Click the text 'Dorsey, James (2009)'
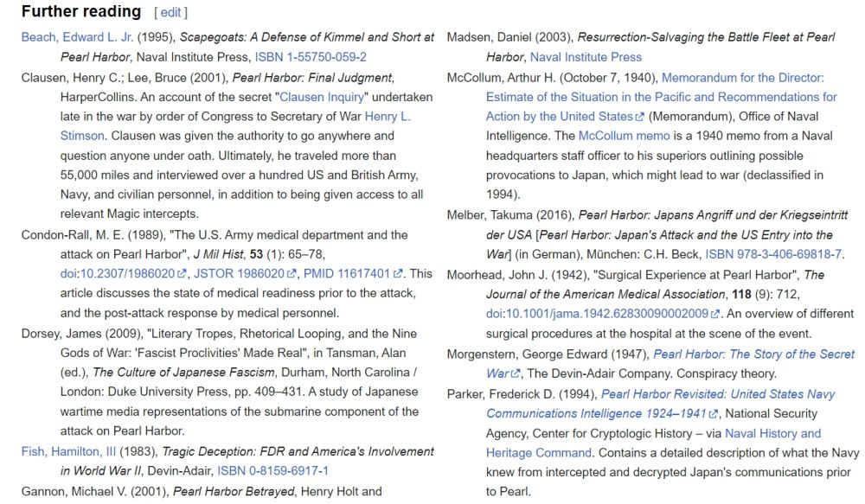The image size is (865, 504). [x=83, y=334]
